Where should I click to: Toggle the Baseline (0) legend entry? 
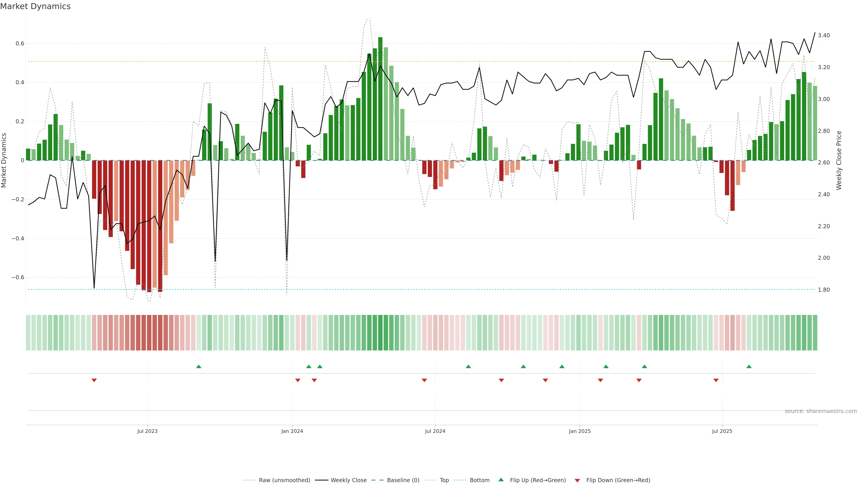(403, 480)
